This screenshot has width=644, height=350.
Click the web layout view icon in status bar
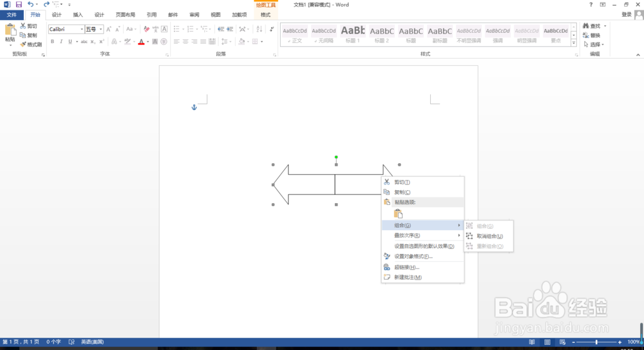[562, 342]
